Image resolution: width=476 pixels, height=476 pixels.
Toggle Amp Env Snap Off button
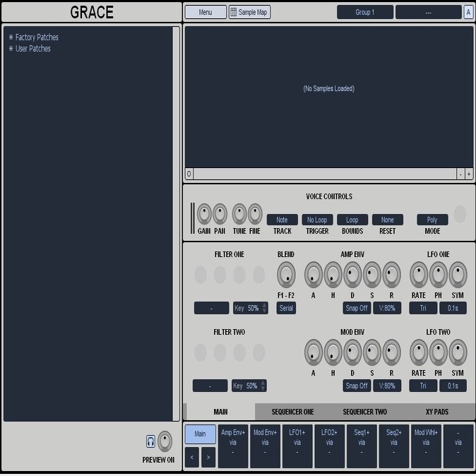tap(357, 308)
